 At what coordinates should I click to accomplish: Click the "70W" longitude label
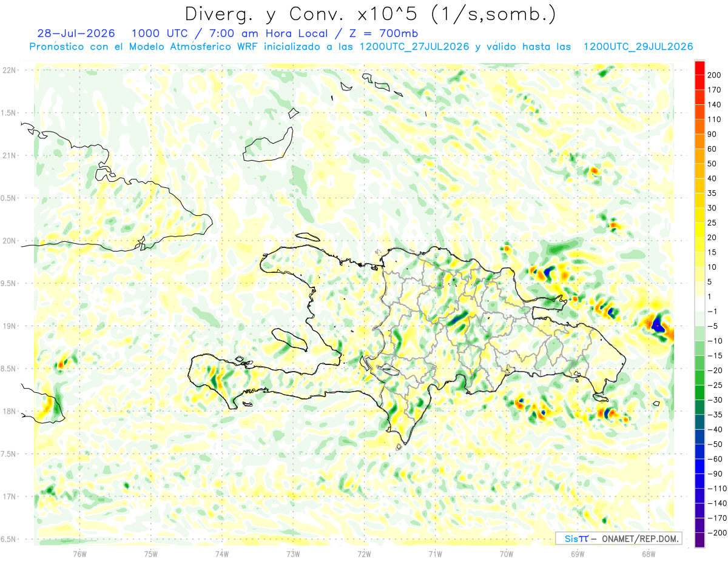506,554
